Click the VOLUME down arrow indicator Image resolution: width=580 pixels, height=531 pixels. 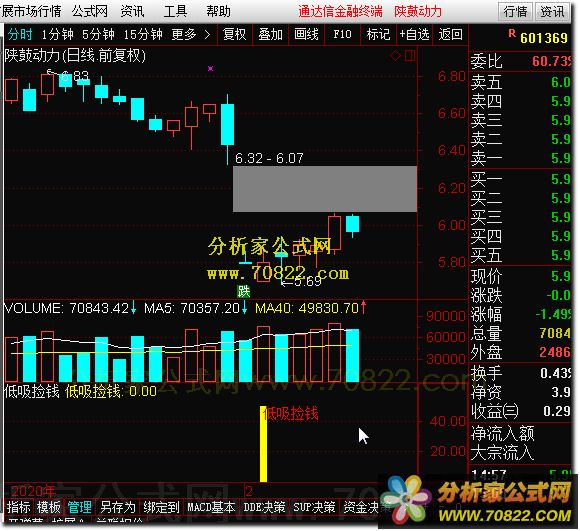click(134, 308)
